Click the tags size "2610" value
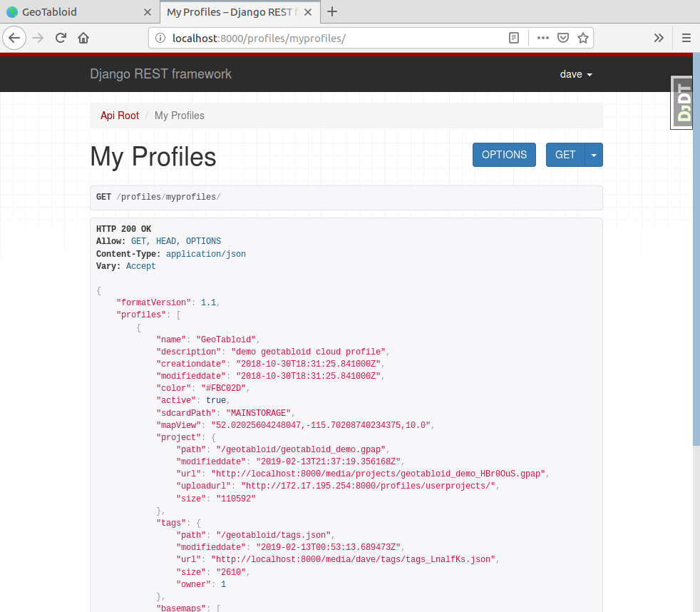This screenshot has width=700, height=612. (x=231, y=572)
